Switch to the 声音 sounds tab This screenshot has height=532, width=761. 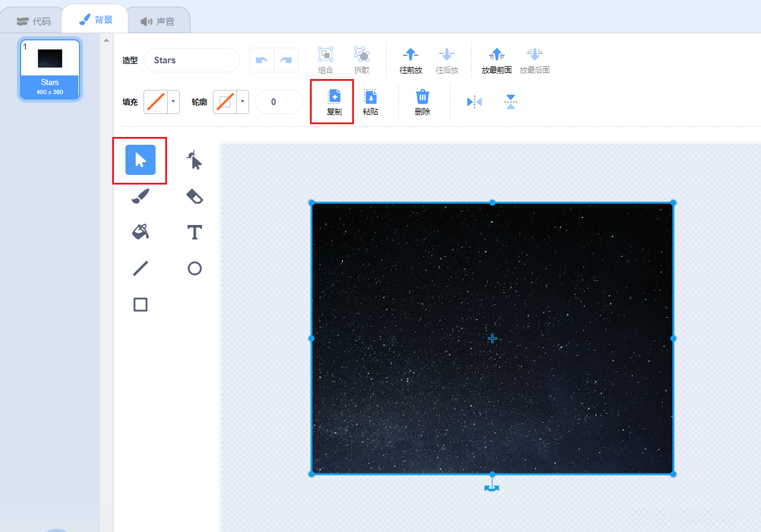click(x=157, y=22)
